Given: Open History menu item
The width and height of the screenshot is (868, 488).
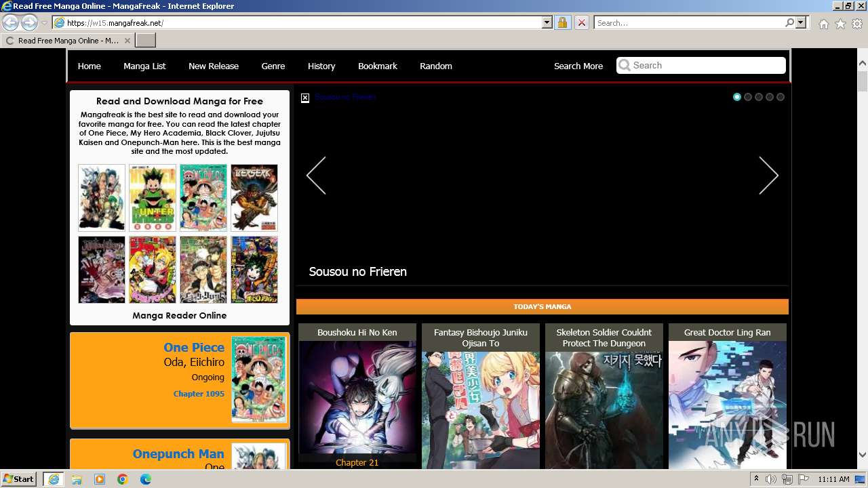Looking at the screenshot, I should 321,66.
